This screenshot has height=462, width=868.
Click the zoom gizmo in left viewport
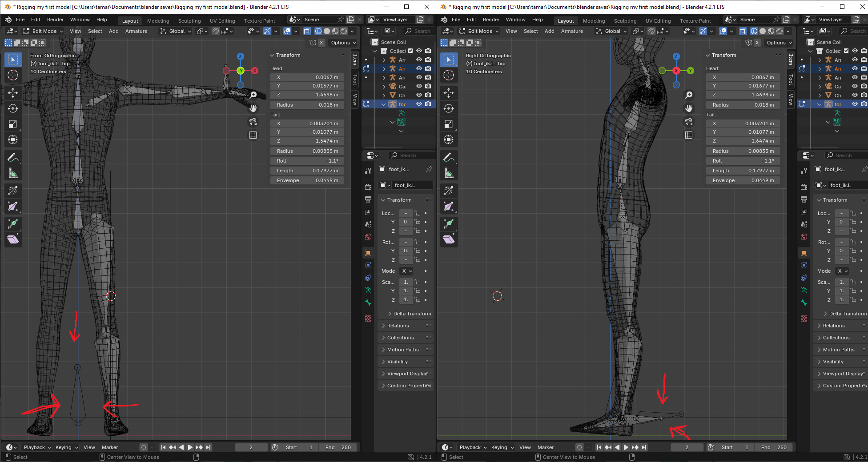click(x=253, y=95)
